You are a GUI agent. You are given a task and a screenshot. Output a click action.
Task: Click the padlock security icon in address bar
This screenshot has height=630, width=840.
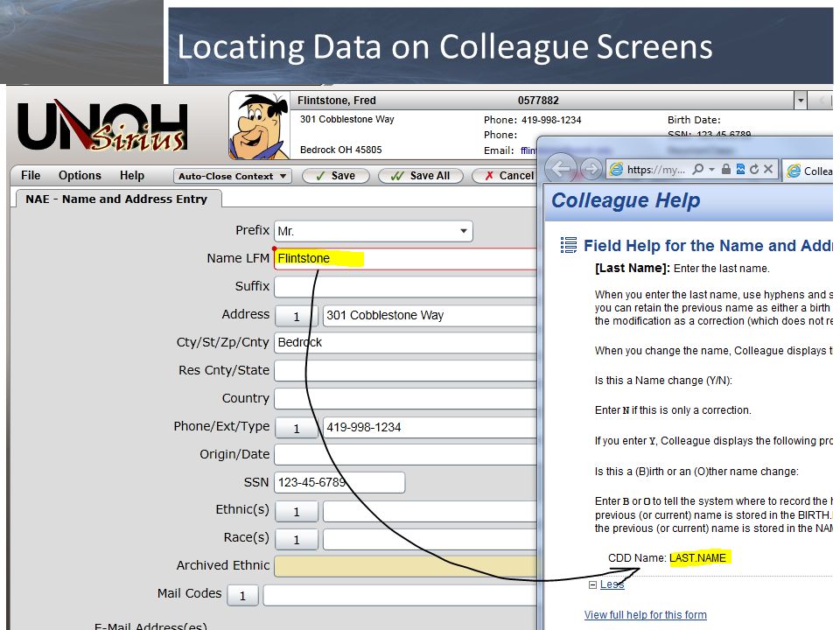(x=726, y=169)
